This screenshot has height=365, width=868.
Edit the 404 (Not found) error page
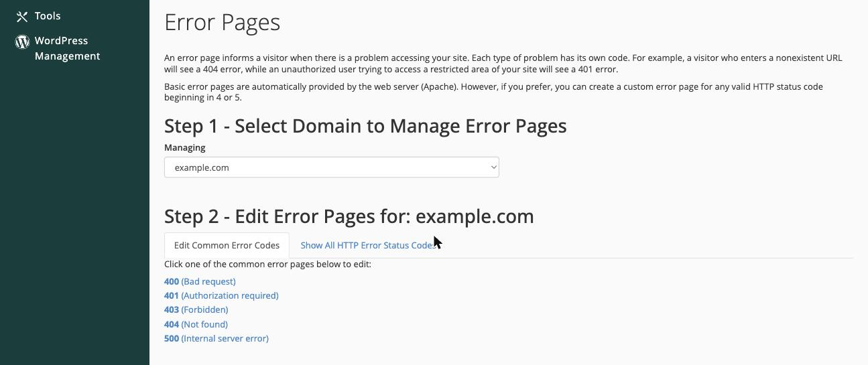tap(196, 324)
